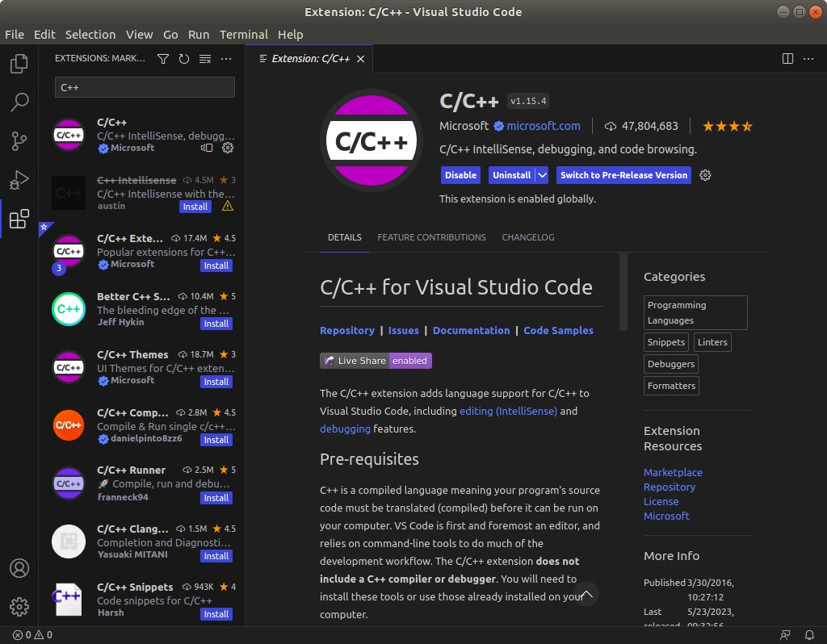Install C/C++ Compile Run extension
Viewport: 827px width, 644px height.
[x=216, y=440]
